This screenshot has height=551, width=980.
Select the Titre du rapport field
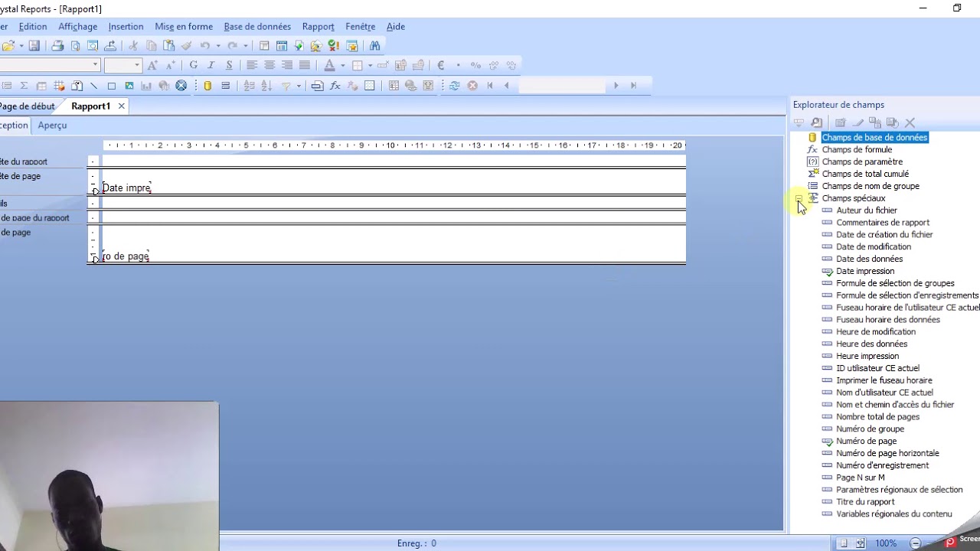(x=865, y=502)
